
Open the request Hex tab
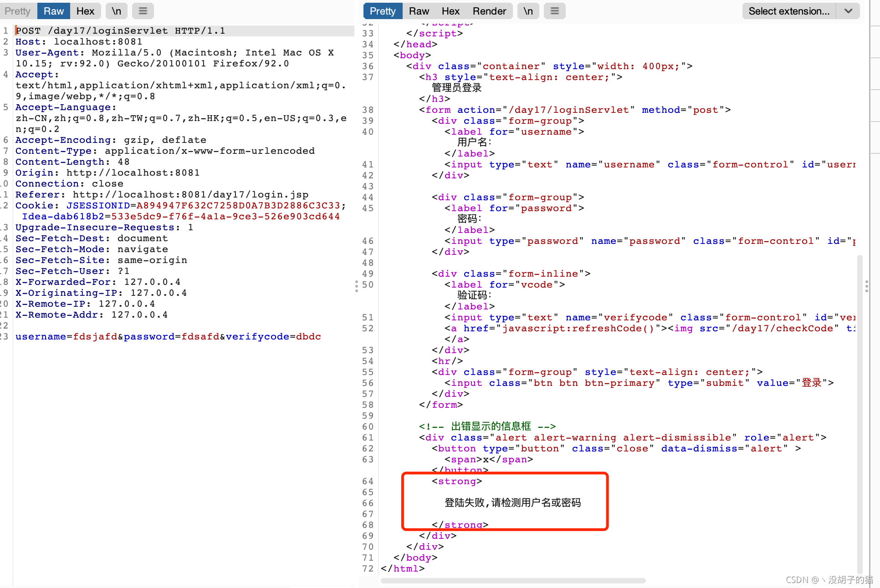pyautogui.click(x=85, y=11)
